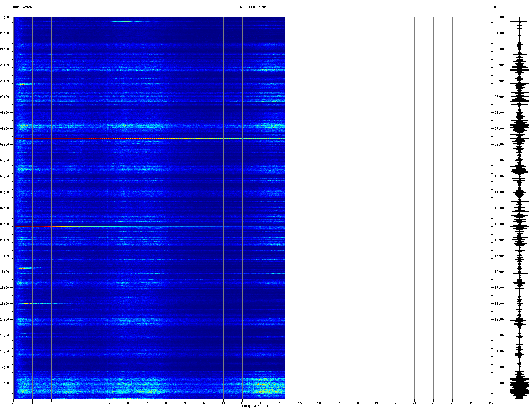This screenshot has height=420, width=531.
Task: Click the 'CST' timezone label
Action: 6,7
